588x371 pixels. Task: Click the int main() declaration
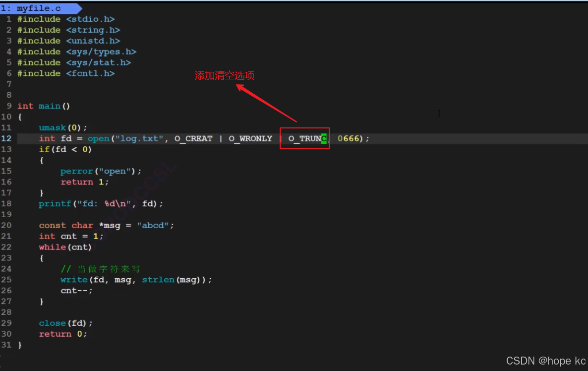[44, 106]
